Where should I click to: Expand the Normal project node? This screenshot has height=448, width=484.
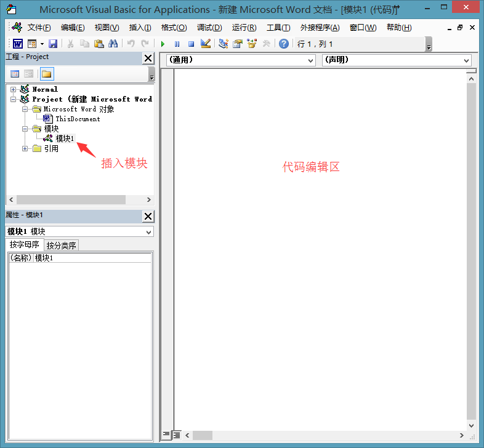click(x=13, y=89)
